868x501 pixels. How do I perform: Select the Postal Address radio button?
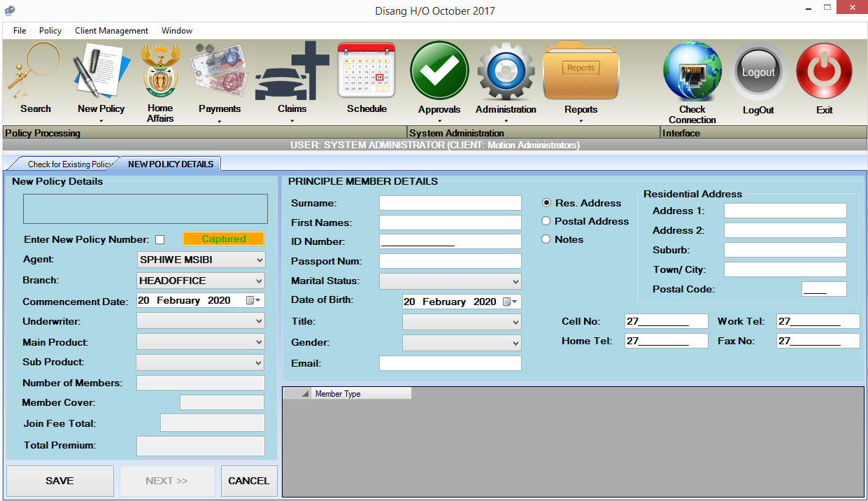(x=546, y=221)
